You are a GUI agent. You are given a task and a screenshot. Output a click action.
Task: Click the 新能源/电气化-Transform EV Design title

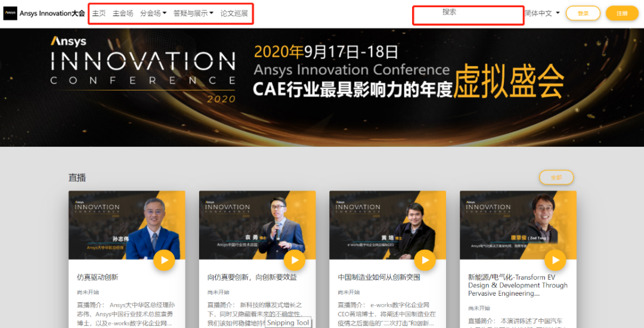518,285
